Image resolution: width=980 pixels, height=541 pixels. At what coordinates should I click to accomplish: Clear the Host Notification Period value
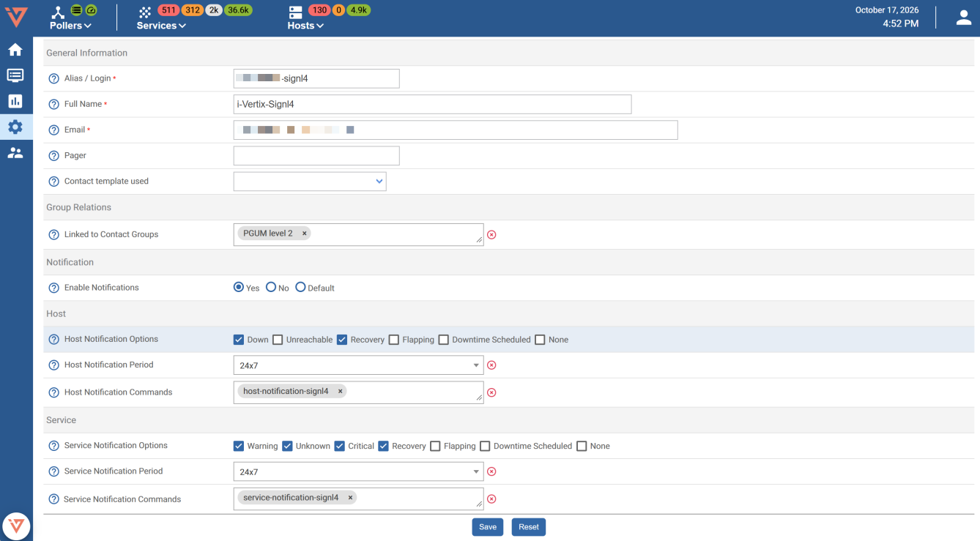[491, 365]
